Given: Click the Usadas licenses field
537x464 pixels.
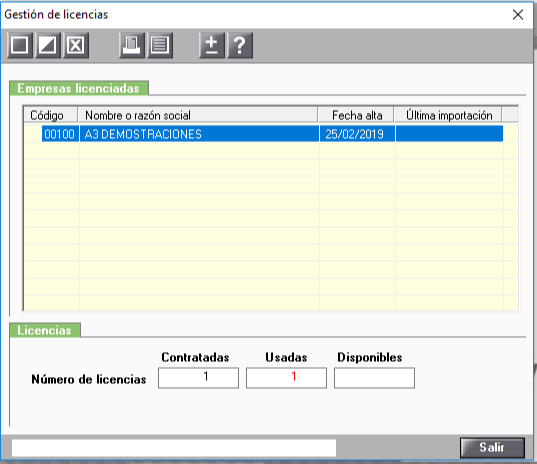Looking at the screenshot, I should coord(286,378).
